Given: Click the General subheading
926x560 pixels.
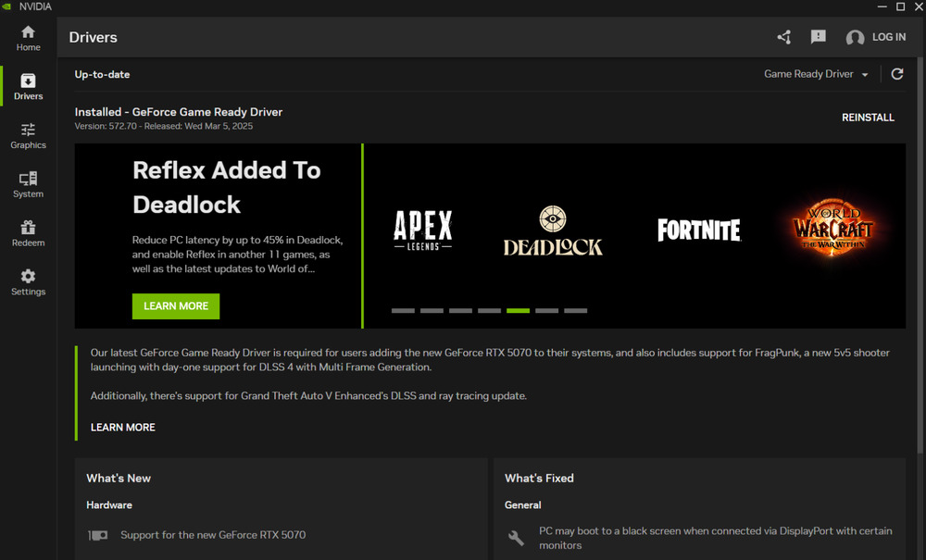Looking at the screenshot, I should (x=522, y=505).
